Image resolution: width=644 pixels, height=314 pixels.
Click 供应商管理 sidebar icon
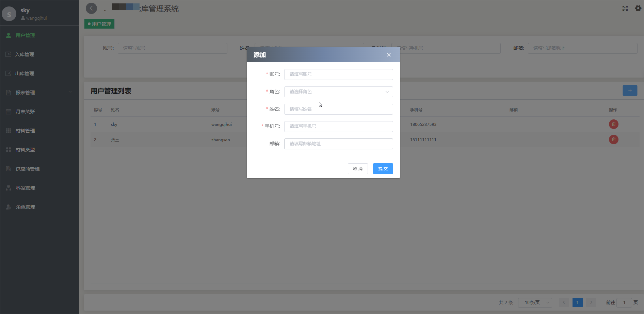pyautogui.click(x=9, y=169)
